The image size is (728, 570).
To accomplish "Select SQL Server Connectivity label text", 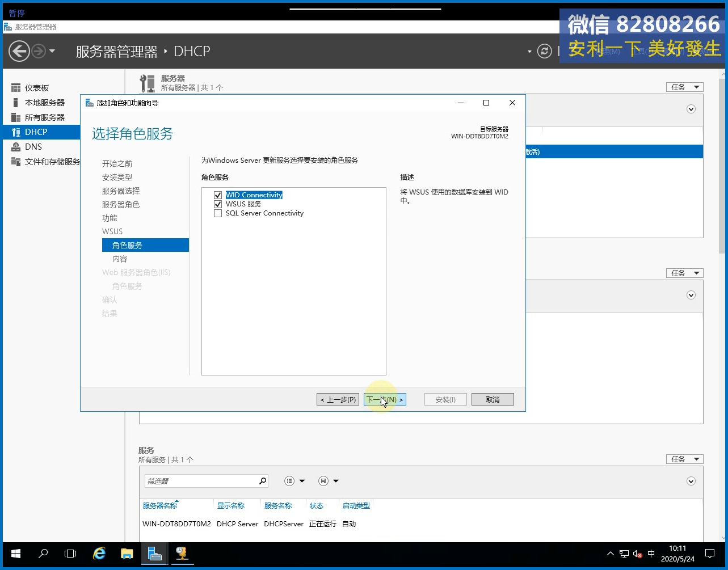I will point(264,213).
